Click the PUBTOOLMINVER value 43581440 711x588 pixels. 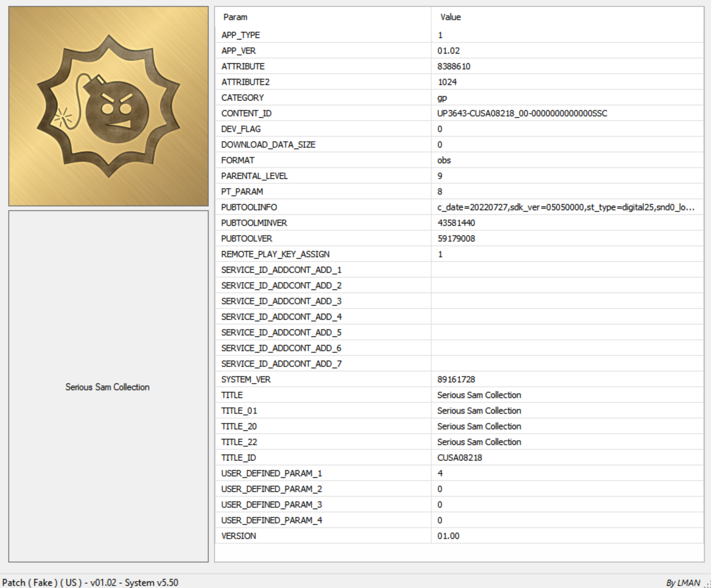456,223
